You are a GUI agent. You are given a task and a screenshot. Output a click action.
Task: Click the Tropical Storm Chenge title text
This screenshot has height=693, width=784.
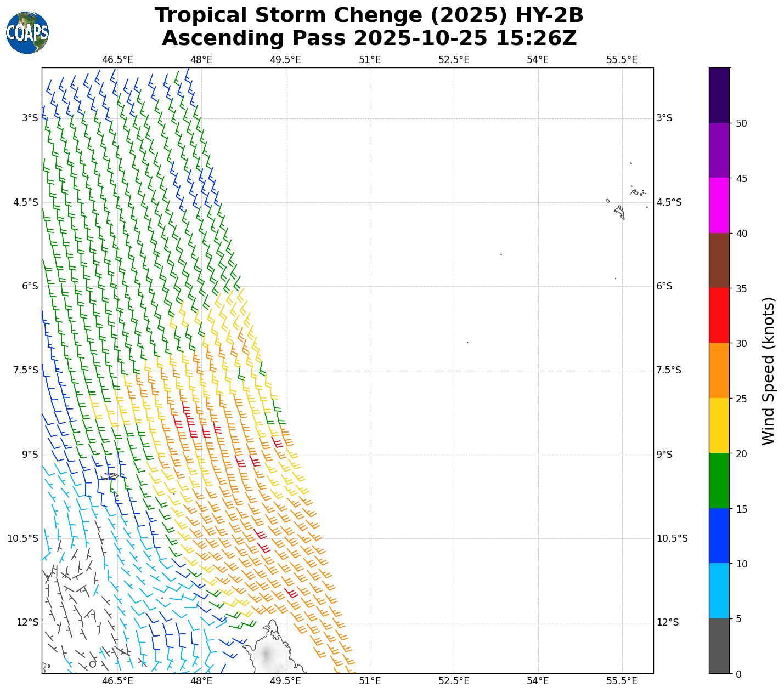pyautogui.click(x=369, y=15)
